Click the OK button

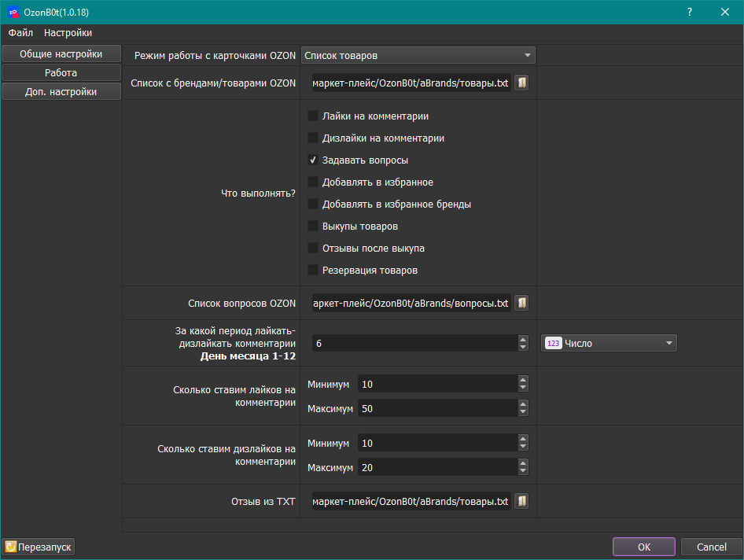644,547
